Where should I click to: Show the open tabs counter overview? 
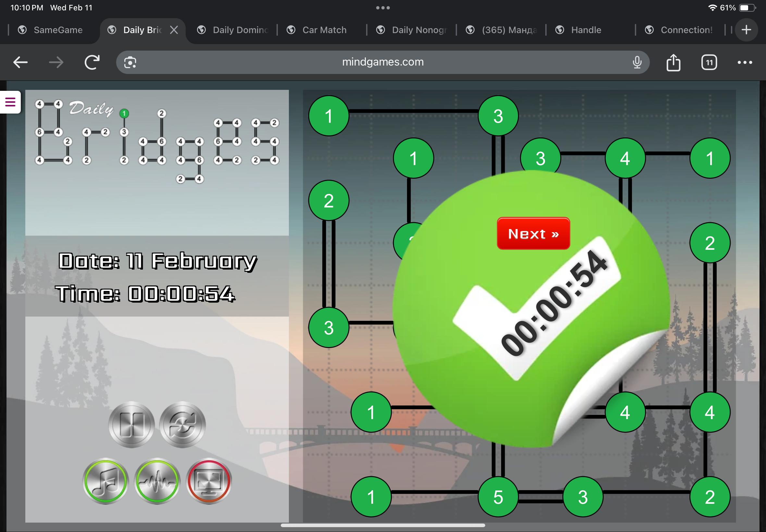[x=709, y=62]
